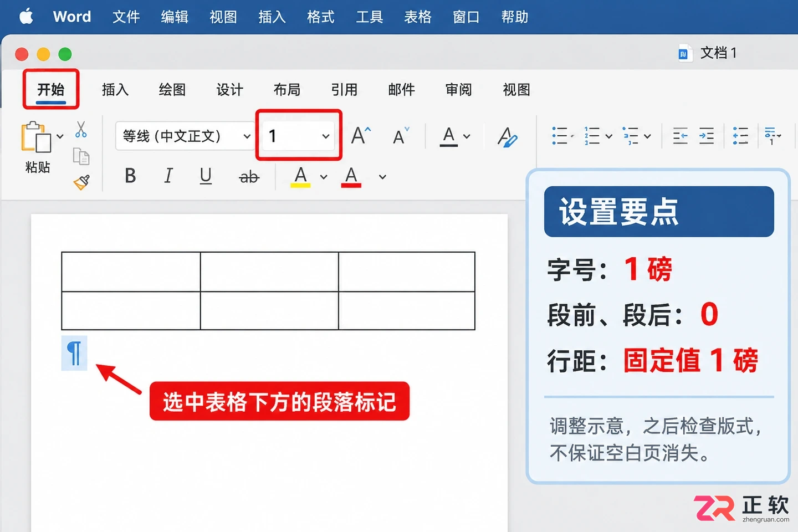Switch to the 审阅 ribbon tab

point(459,89)
